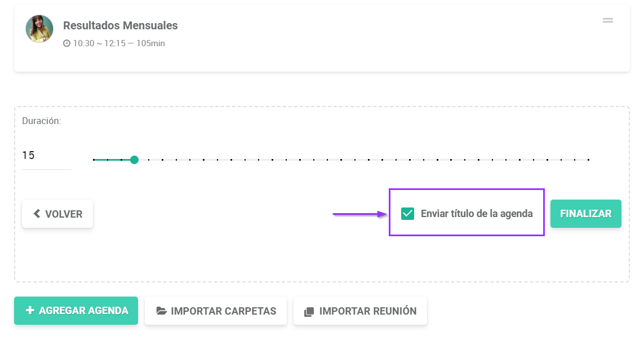Image resolution: width=644 pixels, height=349 pixels.
Task: Click the green duration slider handle
Action: pos(134,160)
